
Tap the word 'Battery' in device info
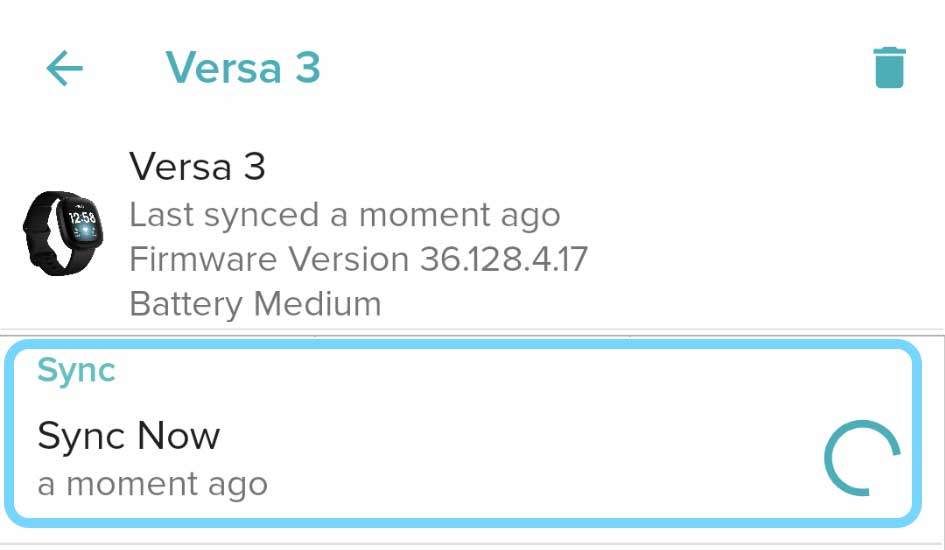point(186,303)
